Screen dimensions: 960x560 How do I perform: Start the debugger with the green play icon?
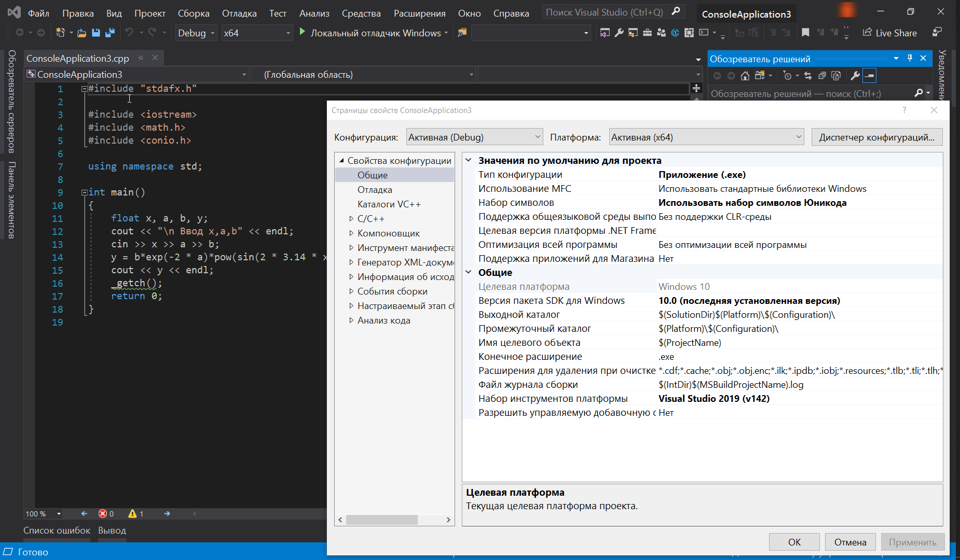[x=303, y=32]
